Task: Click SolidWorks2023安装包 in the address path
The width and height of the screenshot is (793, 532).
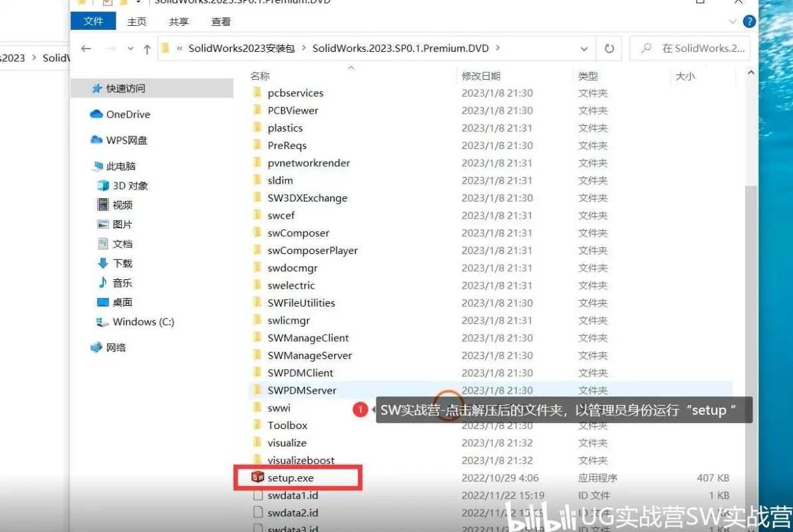Action: pyautogui.click(x=241, y=48)
